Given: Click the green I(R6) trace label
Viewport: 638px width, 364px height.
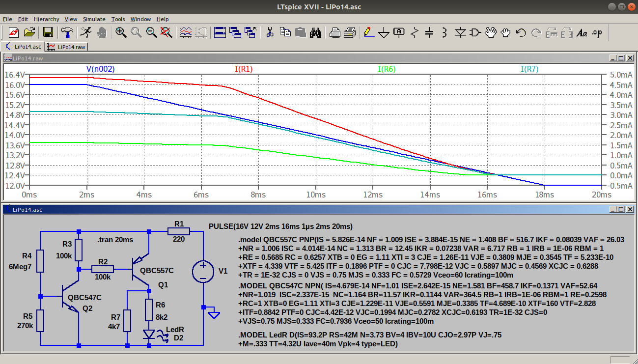Looking at the screenshot, I should point(387,69).
